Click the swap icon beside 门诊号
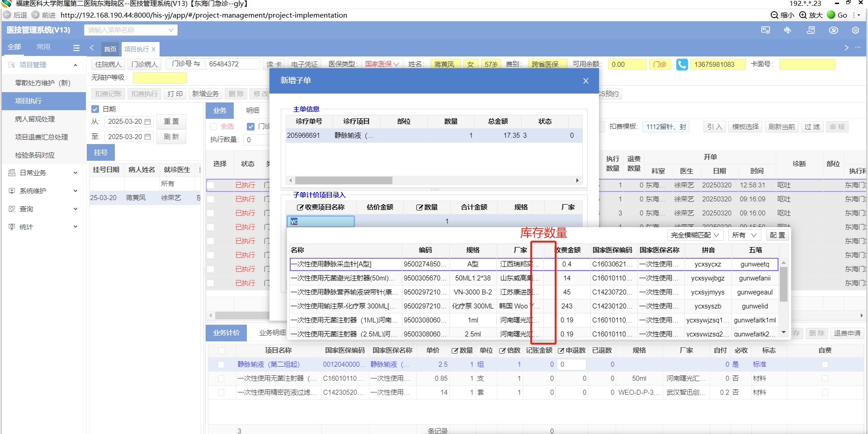 tap(197, 64)
